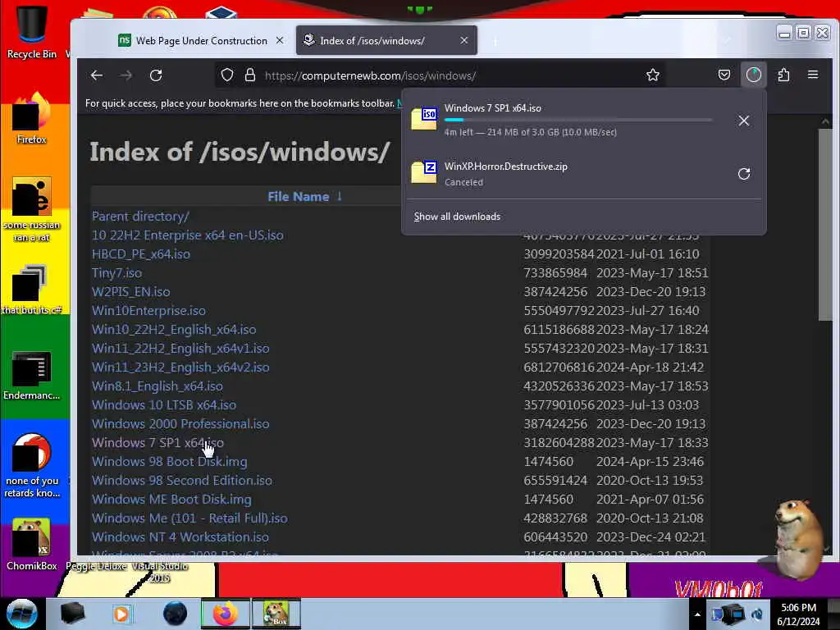Click Windows 2000 Professional.iso
This screenshot has width=840, height=630.
(180, 423)
